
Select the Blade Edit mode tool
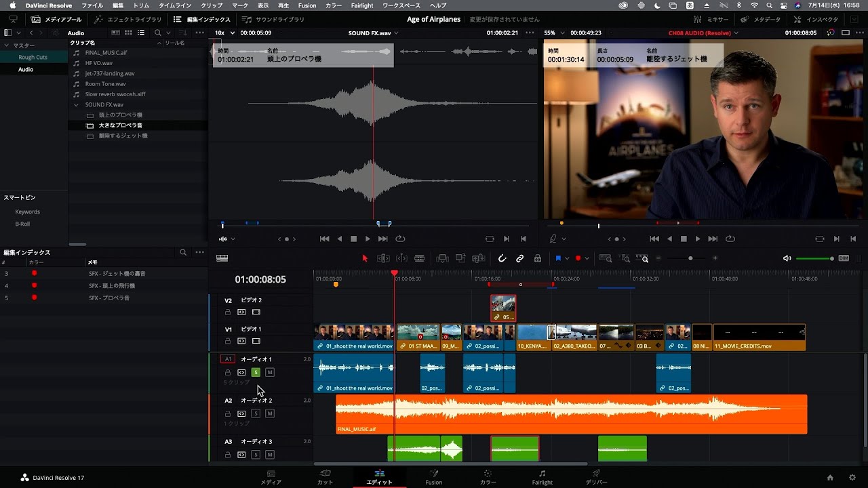coord(420,258)
